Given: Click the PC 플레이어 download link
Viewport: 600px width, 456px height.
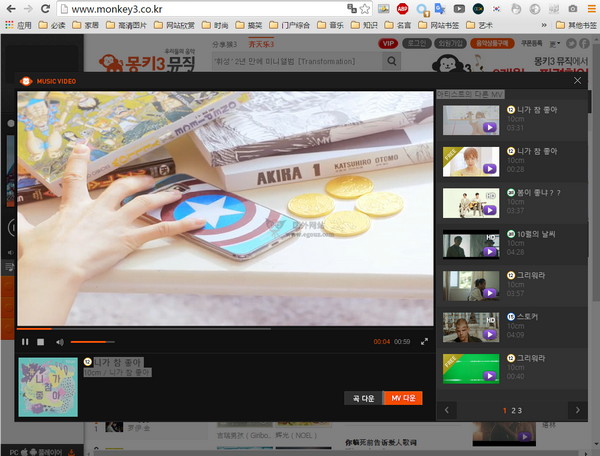Looking at the screenshot, I should pos(42,452).
